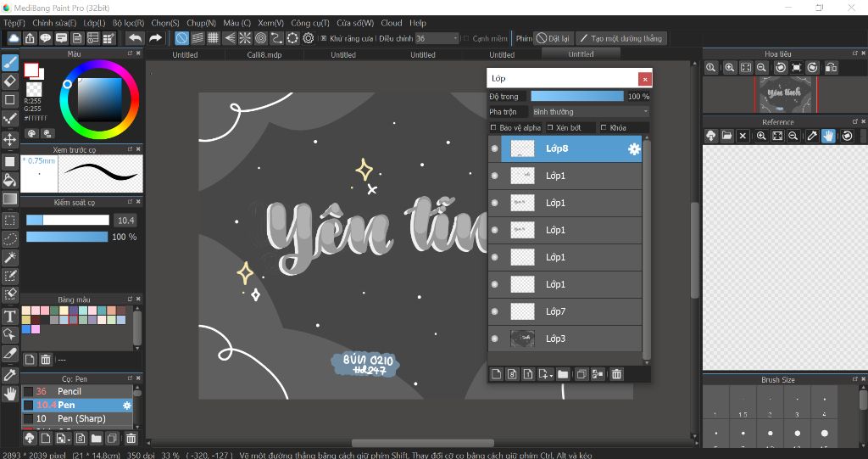Click the foreground color swatch

click(31, 70)
